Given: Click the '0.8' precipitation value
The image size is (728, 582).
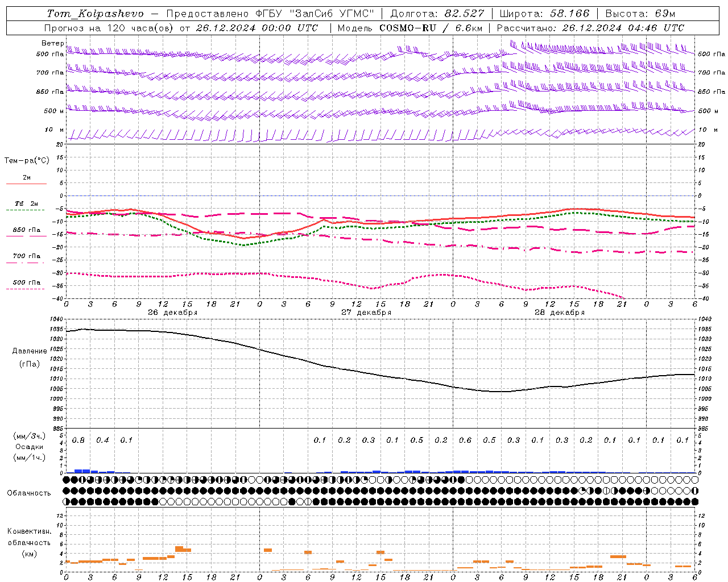Looking at the screenshot, I should (78, 440).
